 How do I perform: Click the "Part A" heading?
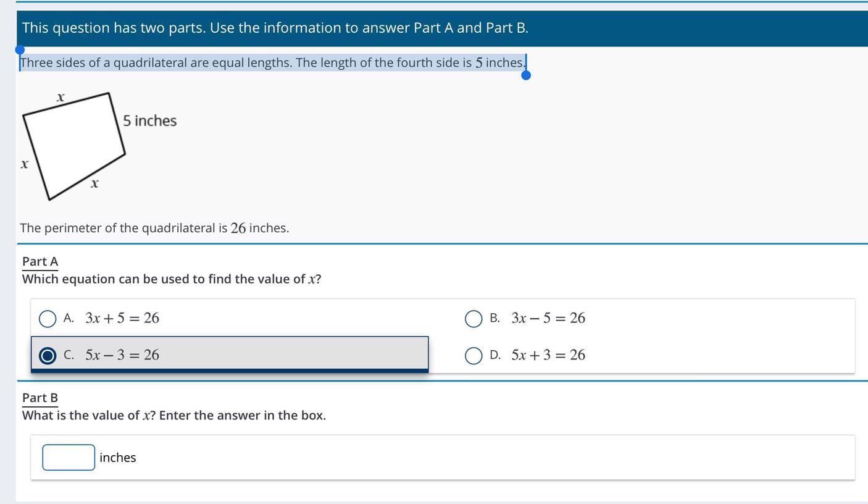point(40,262)
